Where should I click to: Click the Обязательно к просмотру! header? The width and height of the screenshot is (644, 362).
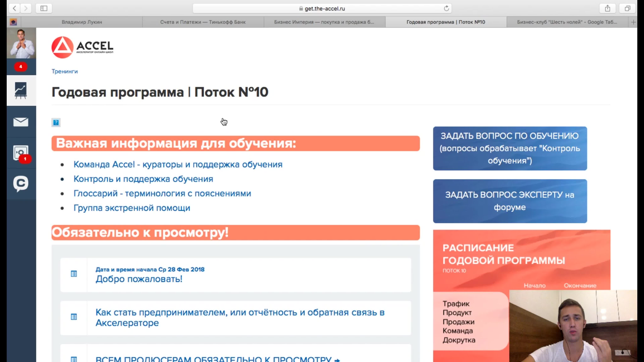click(x=236, y=233)
